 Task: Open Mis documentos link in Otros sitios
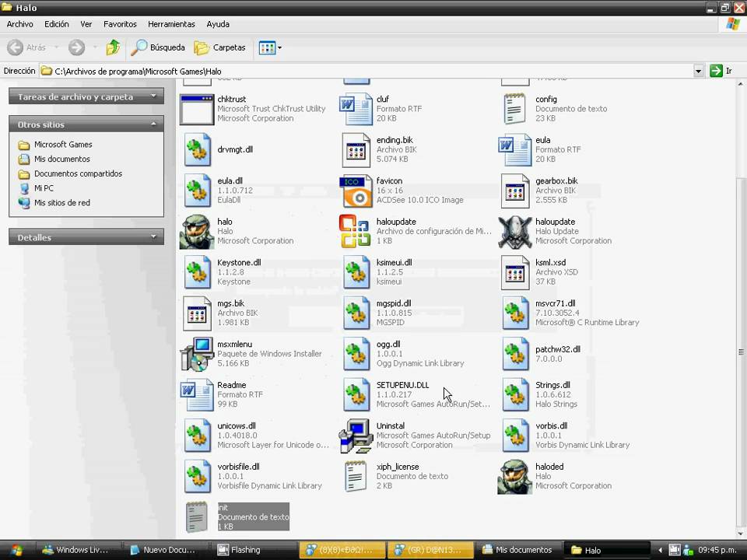[x=62, y=159]
